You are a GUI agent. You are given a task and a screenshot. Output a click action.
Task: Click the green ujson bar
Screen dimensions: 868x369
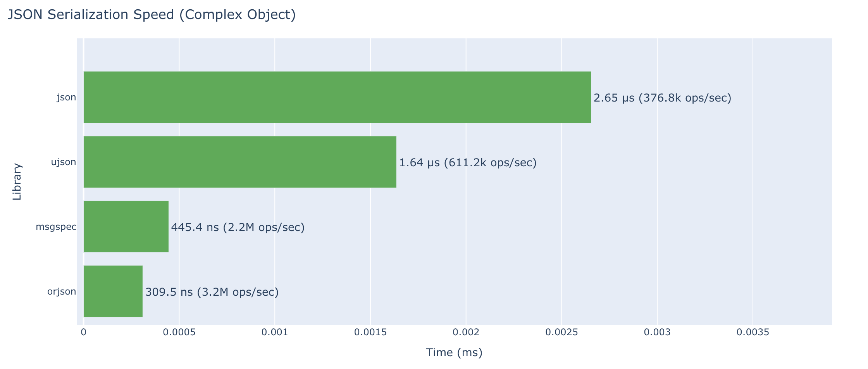click(240, 162)
